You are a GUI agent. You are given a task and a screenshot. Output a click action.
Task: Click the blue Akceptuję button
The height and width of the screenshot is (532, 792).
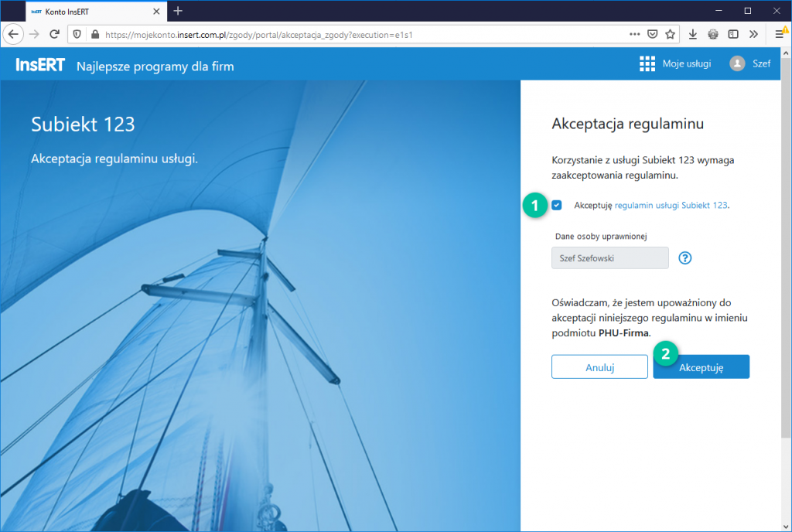click(701, 367)
